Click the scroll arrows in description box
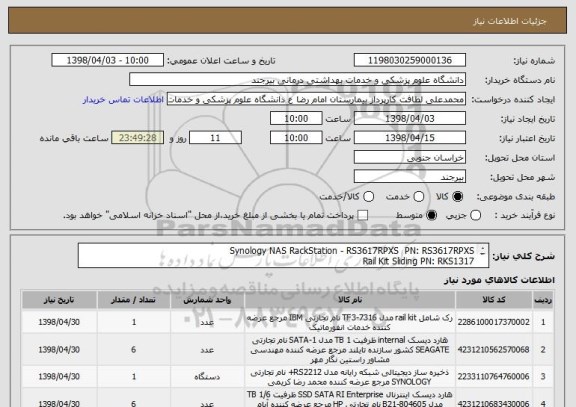 click(483, 252)
